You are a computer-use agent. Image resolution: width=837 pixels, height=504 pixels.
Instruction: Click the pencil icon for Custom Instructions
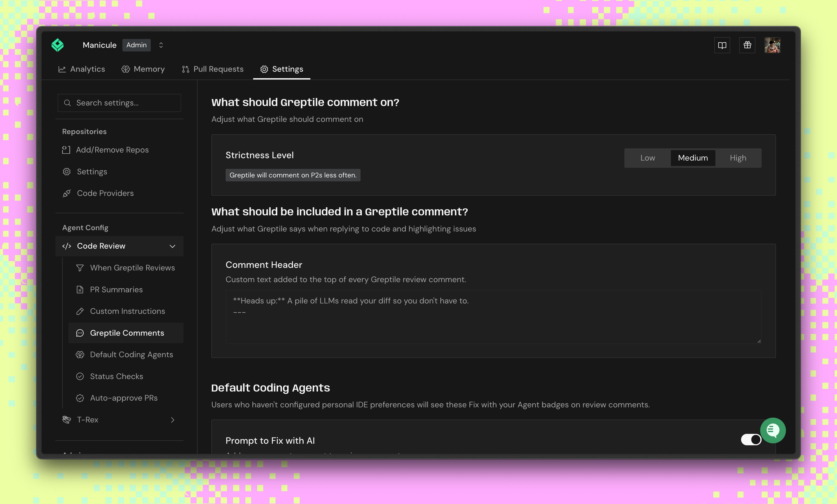80,311
